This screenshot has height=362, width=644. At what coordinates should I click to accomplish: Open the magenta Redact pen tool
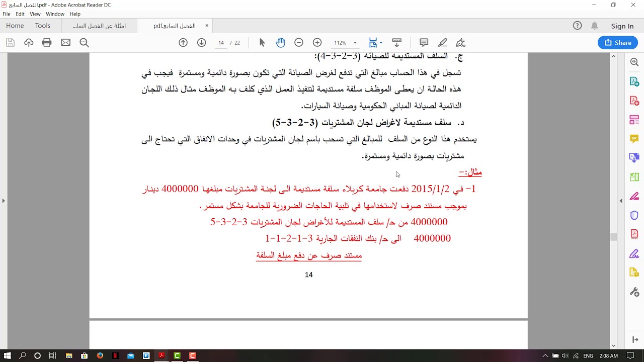pos(634,196)
